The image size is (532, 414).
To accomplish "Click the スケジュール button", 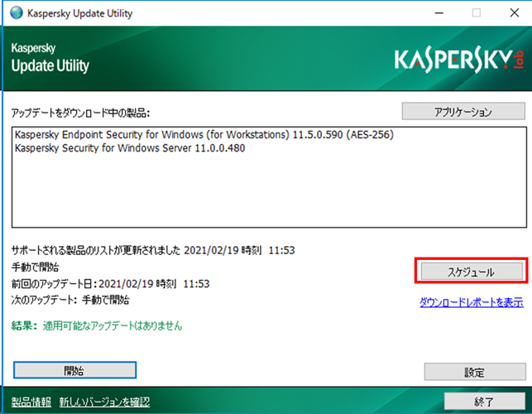I will click(x=472, y=272).
